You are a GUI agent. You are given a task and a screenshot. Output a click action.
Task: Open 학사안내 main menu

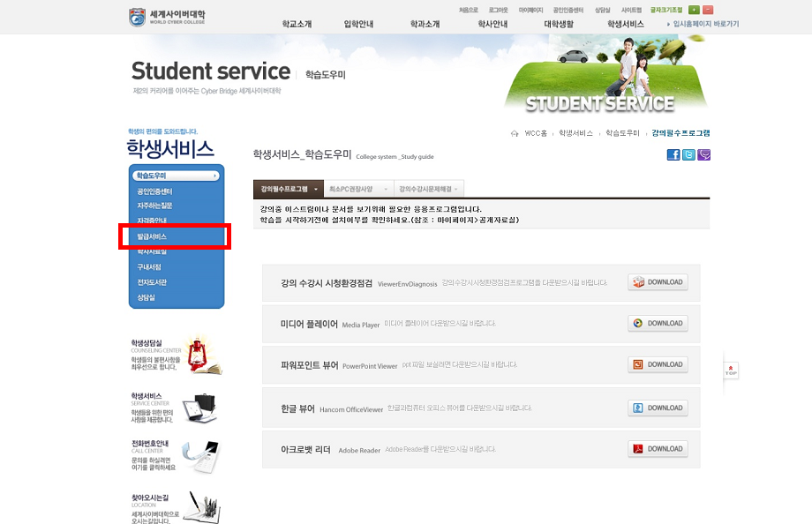tap(492, 25)
